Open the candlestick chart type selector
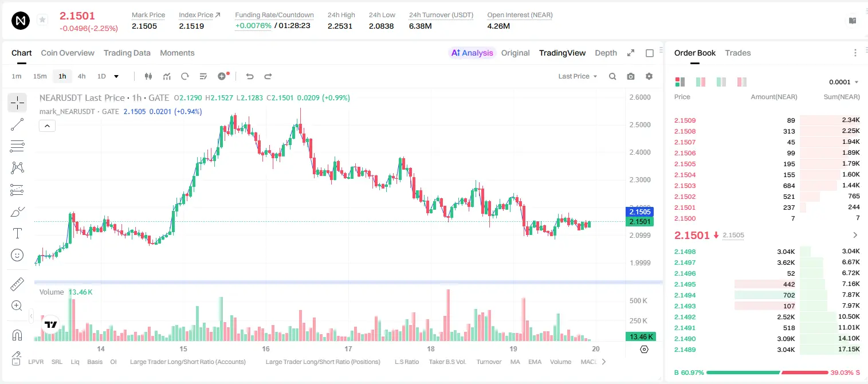 (148, 76)
